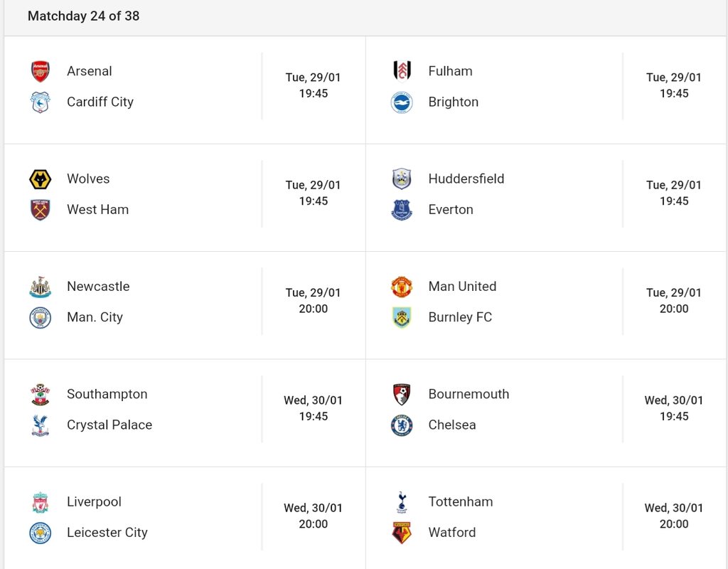Click the Tottenham cockerel logo
This screenshot has width=728, height=569.
402,502
